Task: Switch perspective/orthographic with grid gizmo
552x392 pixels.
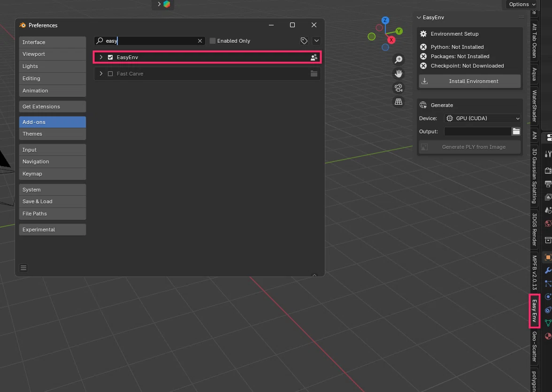Action: (399, 102)
